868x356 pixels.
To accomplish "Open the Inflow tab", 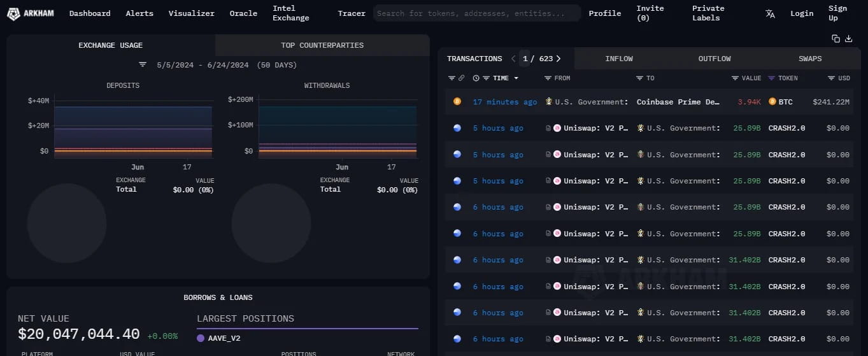I will point(618,59).
